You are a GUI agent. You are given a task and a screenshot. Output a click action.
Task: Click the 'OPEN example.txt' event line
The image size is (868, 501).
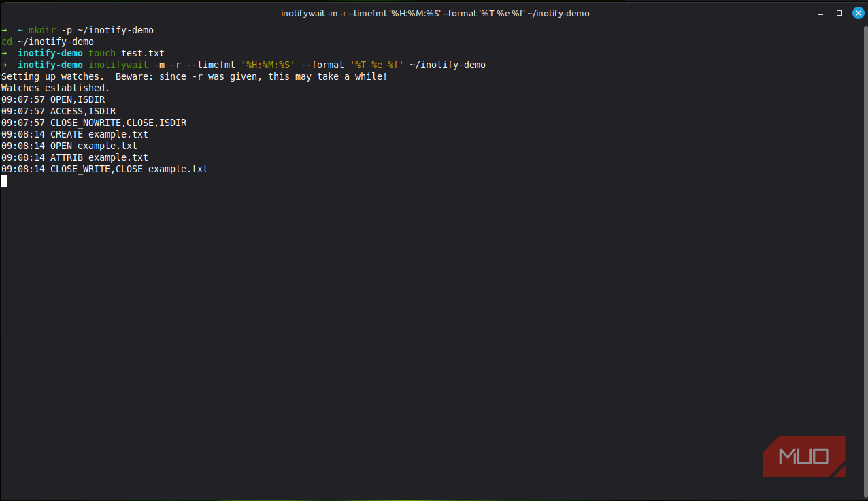point(69,146)
